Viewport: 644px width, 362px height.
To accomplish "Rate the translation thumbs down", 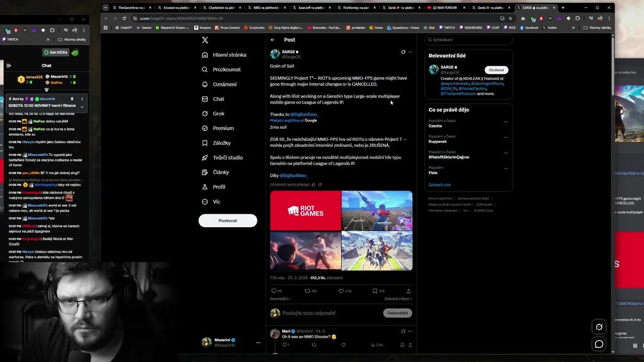I will [x=320, y=185].
